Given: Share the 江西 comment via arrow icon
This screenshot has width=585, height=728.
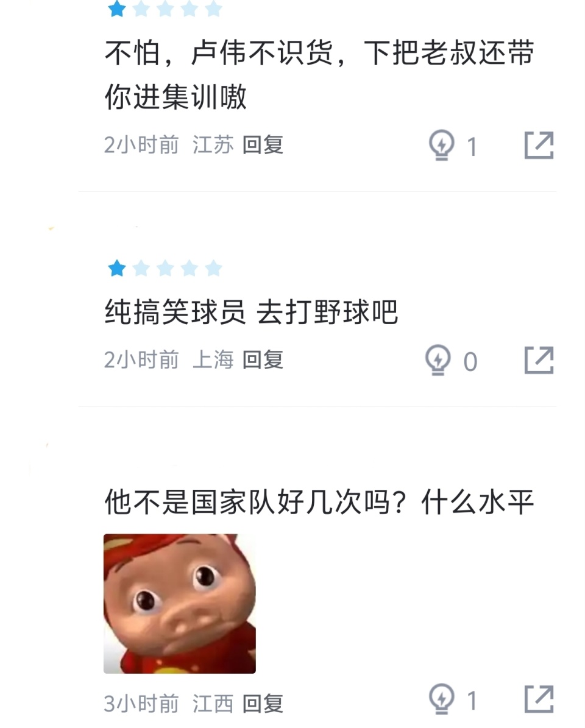Looking at the screenshot, I should pyautogui.click(x=539, y=699).
